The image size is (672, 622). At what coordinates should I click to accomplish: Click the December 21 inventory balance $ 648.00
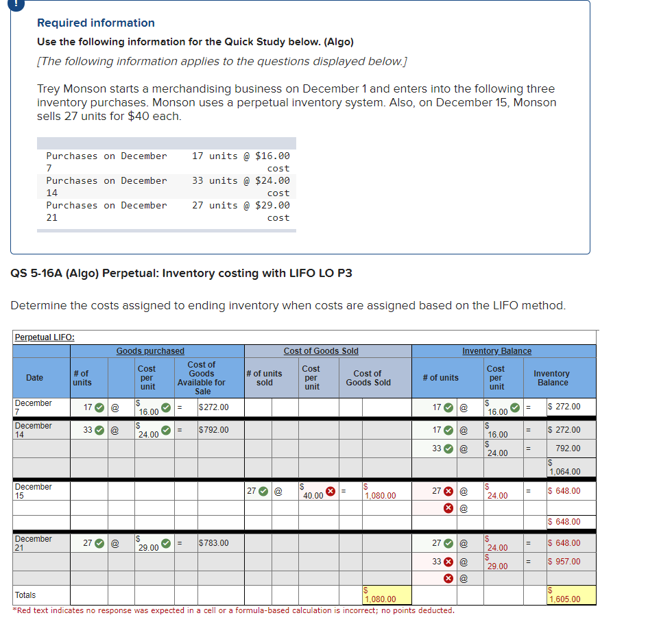tap(564, 543)
